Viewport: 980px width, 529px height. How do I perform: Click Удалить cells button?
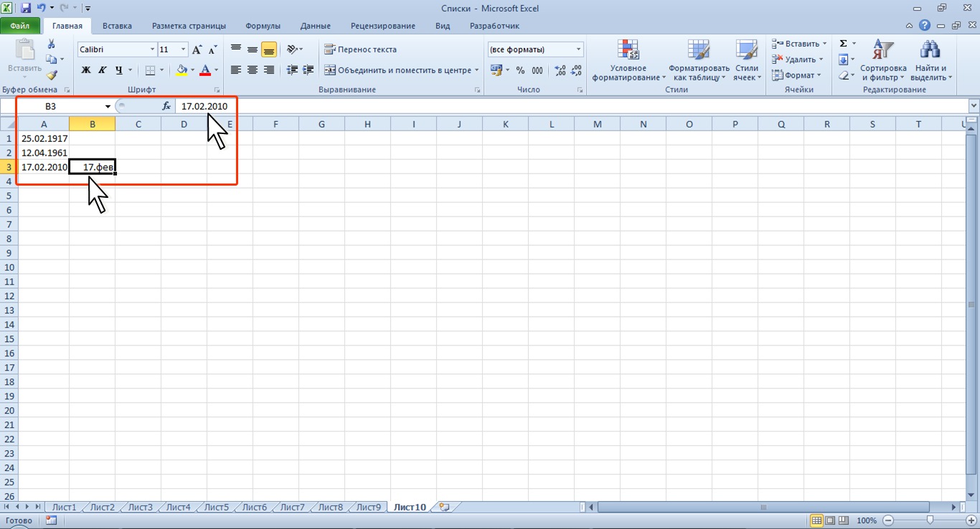pos(799,59)
